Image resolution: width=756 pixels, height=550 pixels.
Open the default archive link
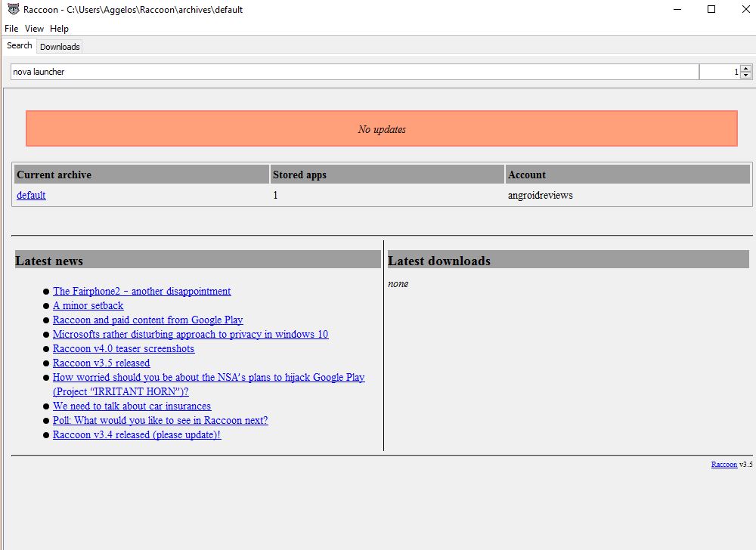31,195
